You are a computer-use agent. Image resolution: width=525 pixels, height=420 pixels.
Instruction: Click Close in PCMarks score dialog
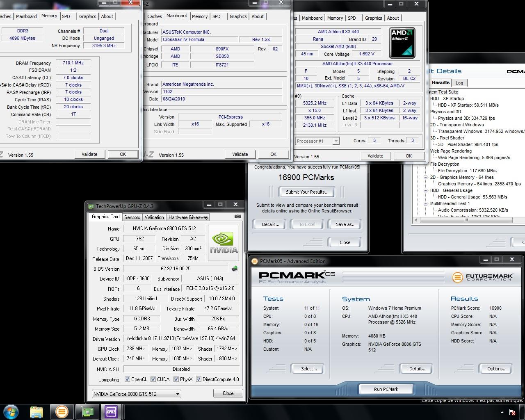(345, 242)
